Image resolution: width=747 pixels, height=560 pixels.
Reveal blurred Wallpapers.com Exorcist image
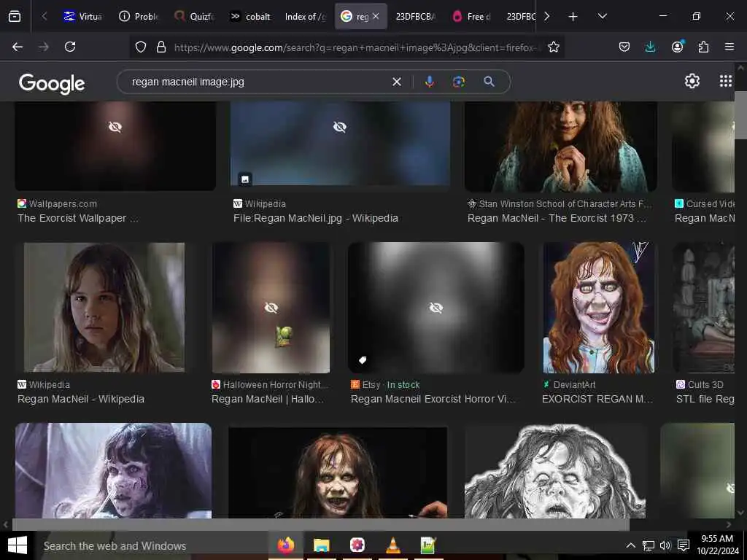(x=115, y=127)
